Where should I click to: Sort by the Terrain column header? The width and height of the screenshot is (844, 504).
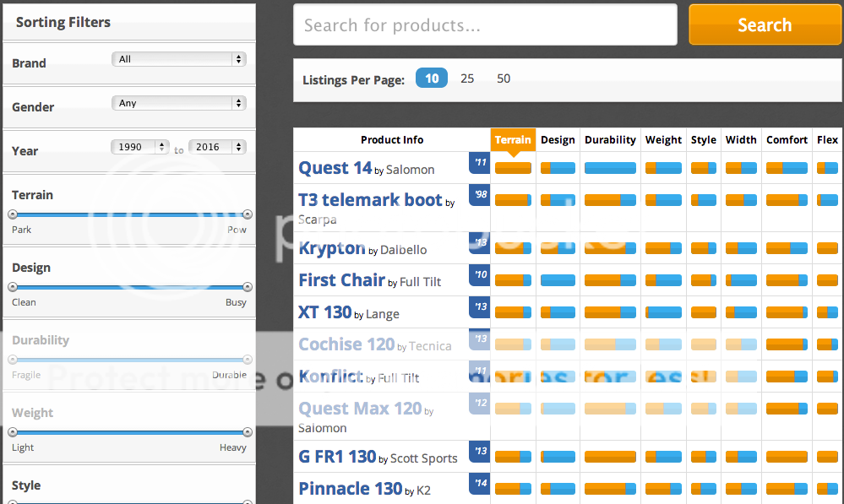coord(513,140)
